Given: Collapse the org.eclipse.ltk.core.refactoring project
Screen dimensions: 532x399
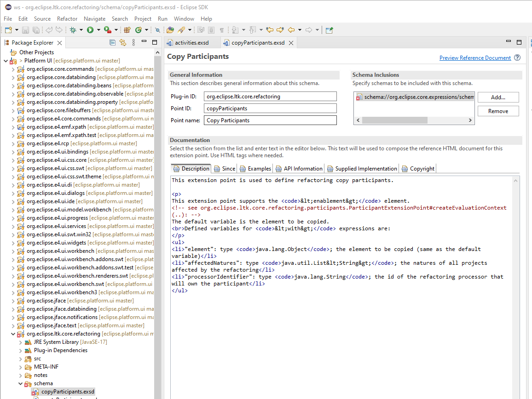Looking at the screenshot, I should tap(13, 334).
